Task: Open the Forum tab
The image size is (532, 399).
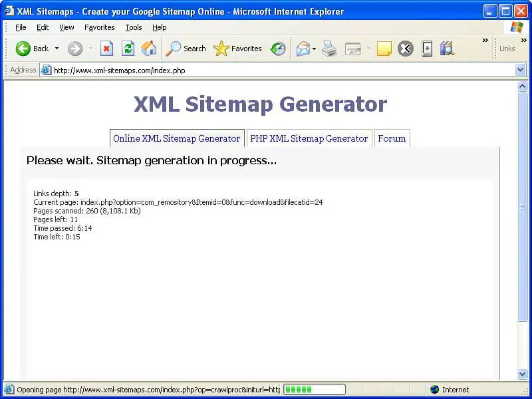Action: [x=392, y=138]
